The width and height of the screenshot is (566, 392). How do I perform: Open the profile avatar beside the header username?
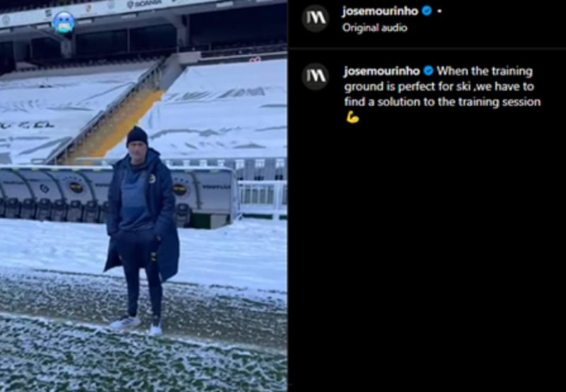[315, 18]
